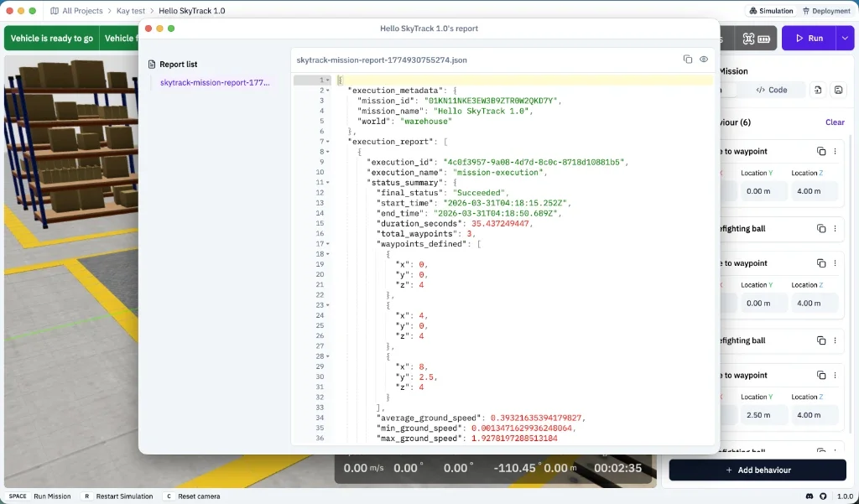Click the max_ground_speed value
Screen dimensions: 859x504
click(514, 439)
